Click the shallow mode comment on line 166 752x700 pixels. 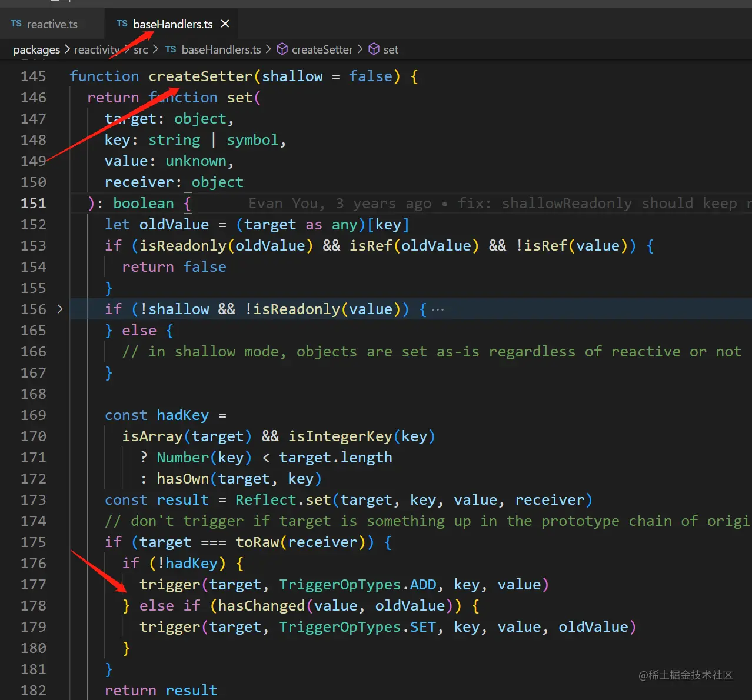coord(432,352)
